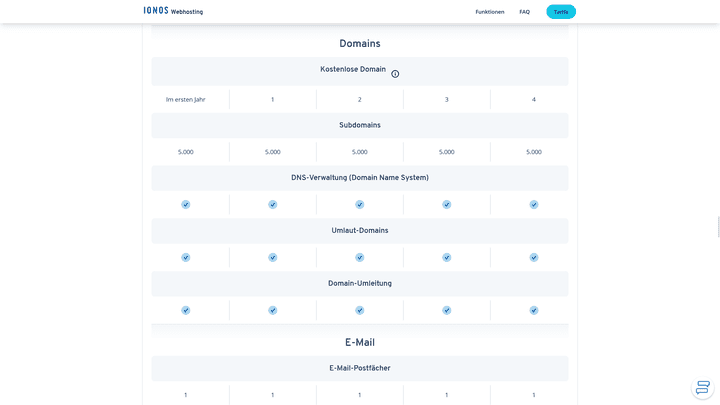Click the page's vertical scrollbar thumb

[x=717, y=227]
